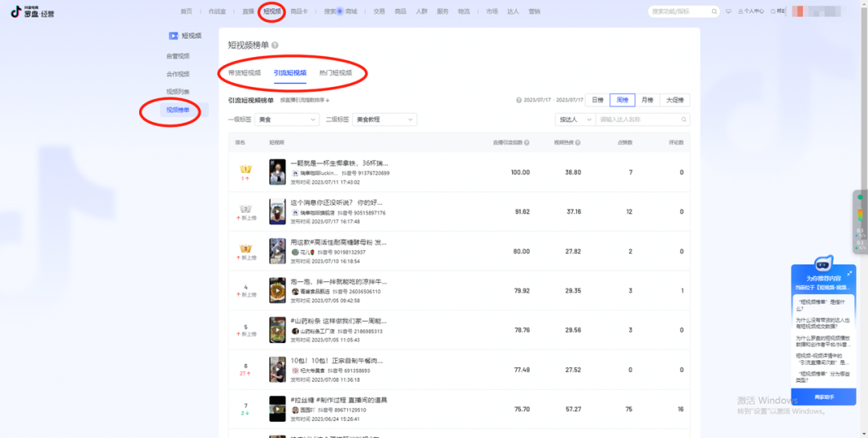This screenshot has width=868, height=438.
Task: Click the robot assistant icon
Action: click(x=825, y=264)
